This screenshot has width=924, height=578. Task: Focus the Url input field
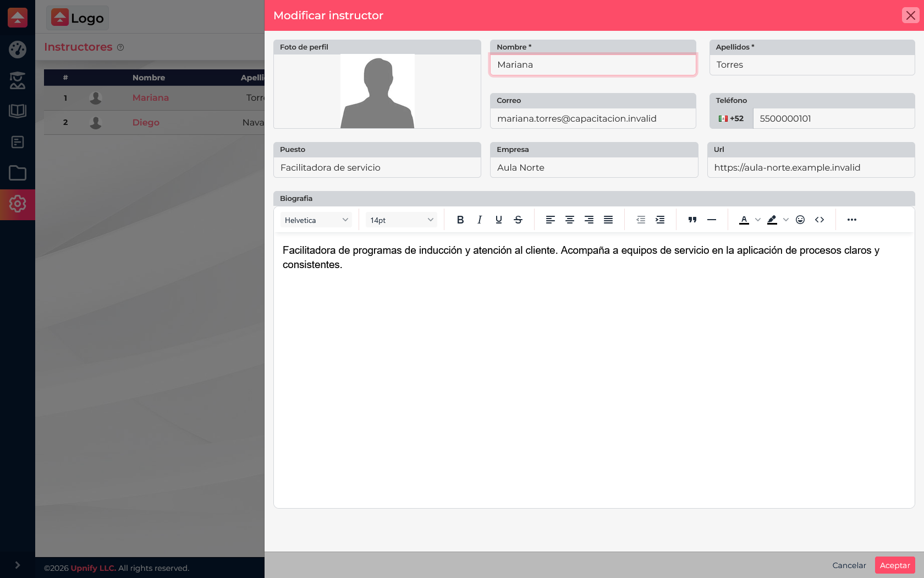tap(811, 167)
